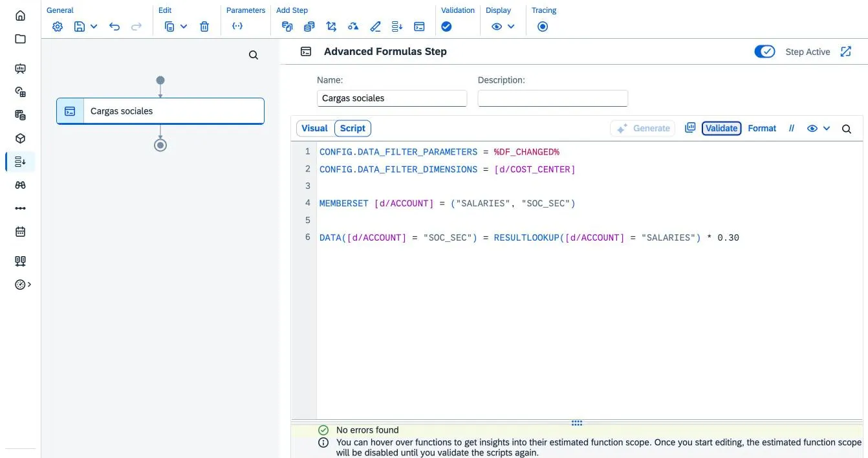
Task: Delete the selected step with trash icon
Action: (204, 27)
